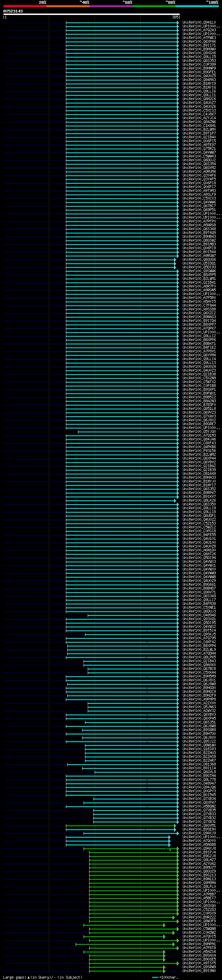Select hit label UniRef100_B4FE55
Screen dimensions: 222x980
coord(199,535)
